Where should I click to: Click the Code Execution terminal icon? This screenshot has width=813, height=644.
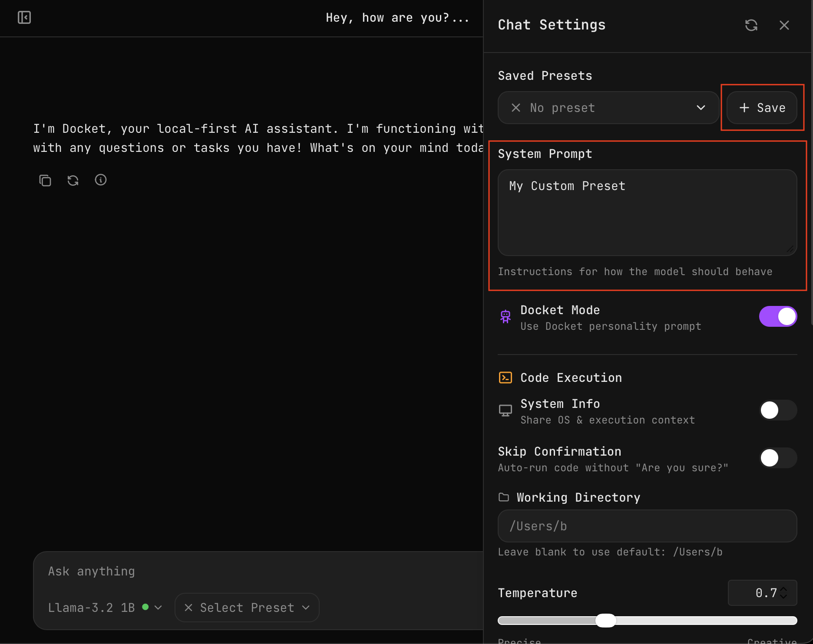click(506, 378)
